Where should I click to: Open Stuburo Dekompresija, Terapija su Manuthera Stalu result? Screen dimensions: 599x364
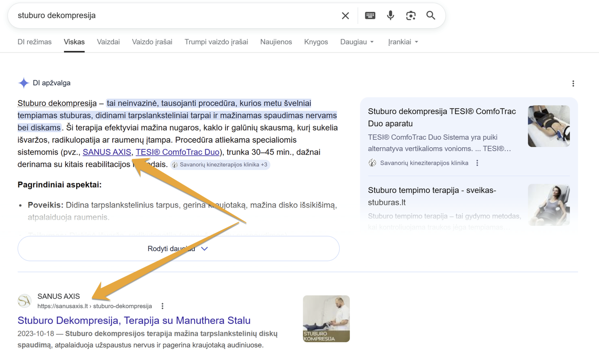[x=134, y=320]
